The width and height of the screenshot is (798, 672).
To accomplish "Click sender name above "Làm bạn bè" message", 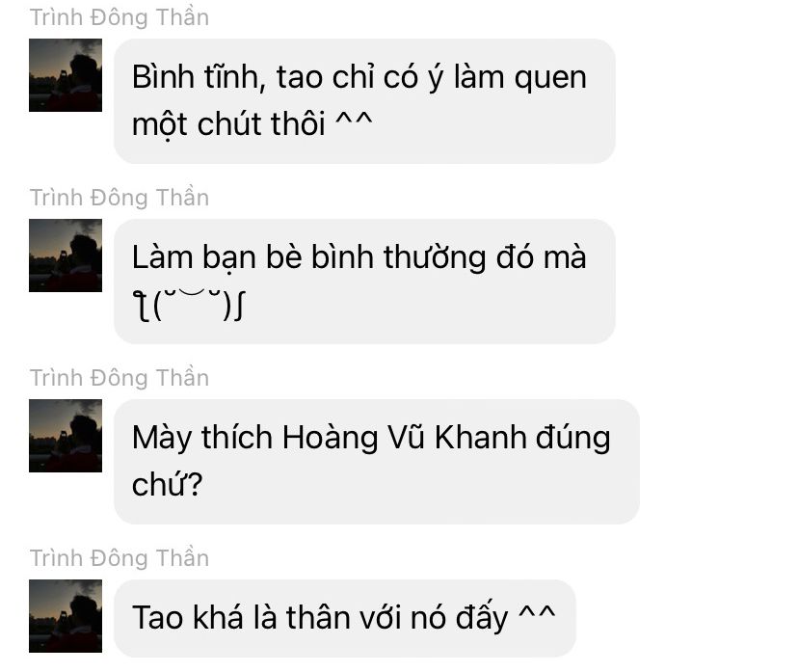I will click(x=120, y=198).
